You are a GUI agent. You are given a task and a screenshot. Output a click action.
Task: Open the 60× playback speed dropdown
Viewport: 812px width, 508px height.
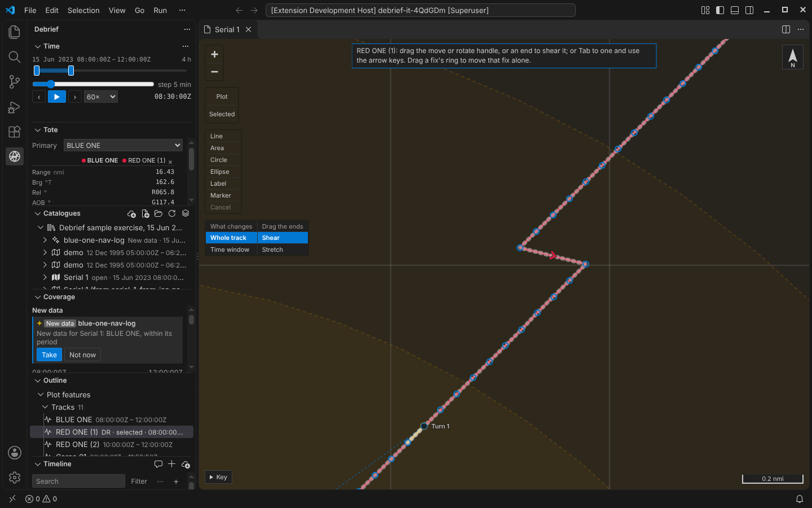pyautogui.click(x=101, y=97)
